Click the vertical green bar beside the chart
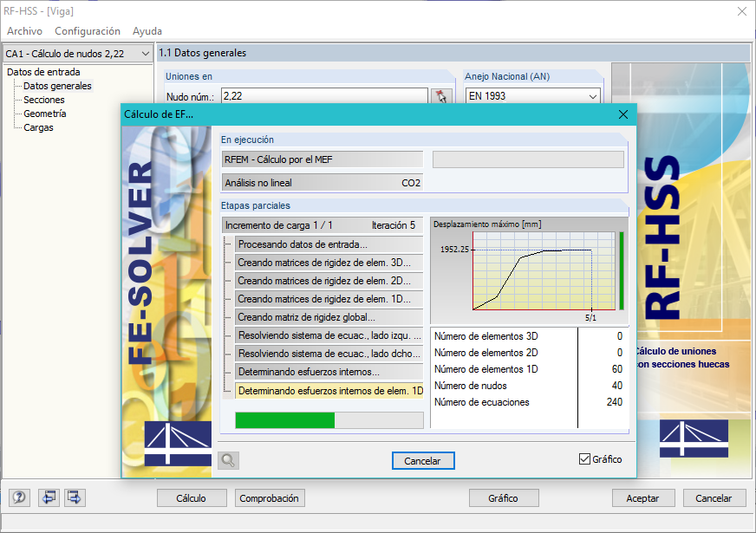This screenshot has height=533, width=756. click(x=622, y=271)
